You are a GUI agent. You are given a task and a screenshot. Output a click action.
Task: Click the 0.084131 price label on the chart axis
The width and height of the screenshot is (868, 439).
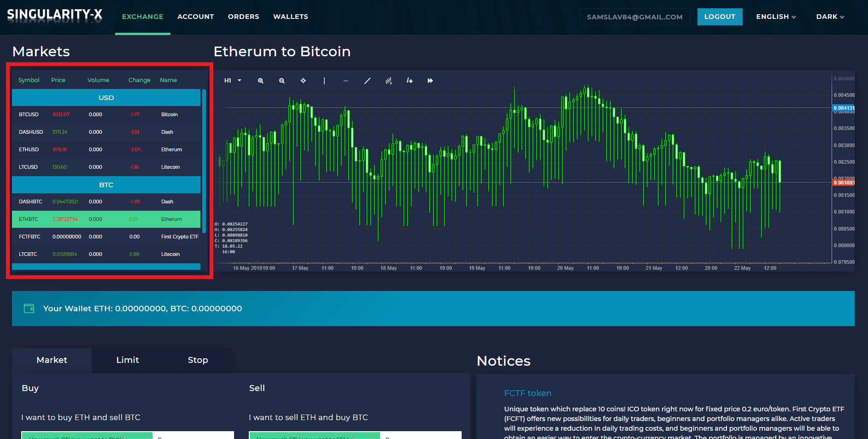[x=844, y=108]
